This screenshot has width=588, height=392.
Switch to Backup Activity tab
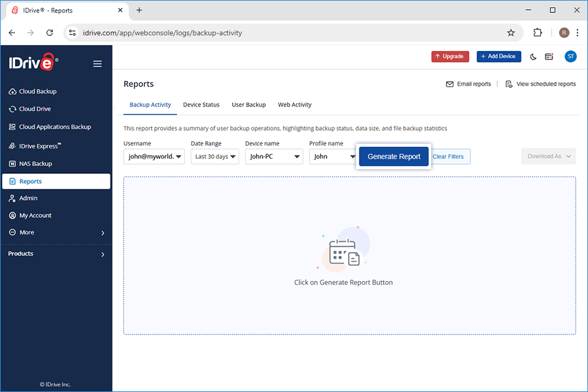click(150, 105)
